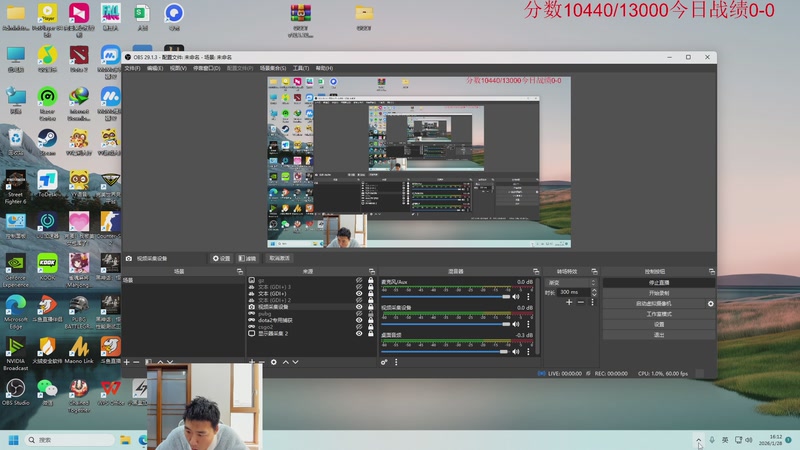Open NVIDIA Broadcast desktop shortcut
This screenshot has height=450, width=800.
click(x=15, y=354)
